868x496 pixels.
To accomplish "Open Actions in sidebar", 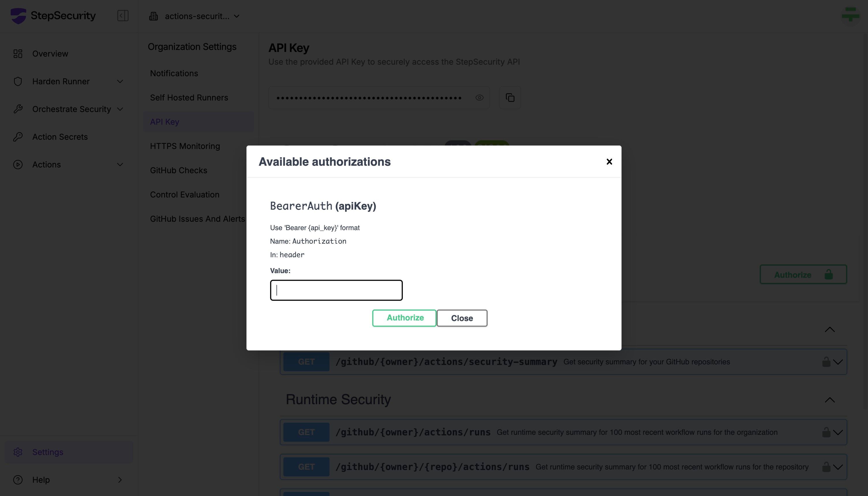I will pyautogui.click(x=46, y=165).
